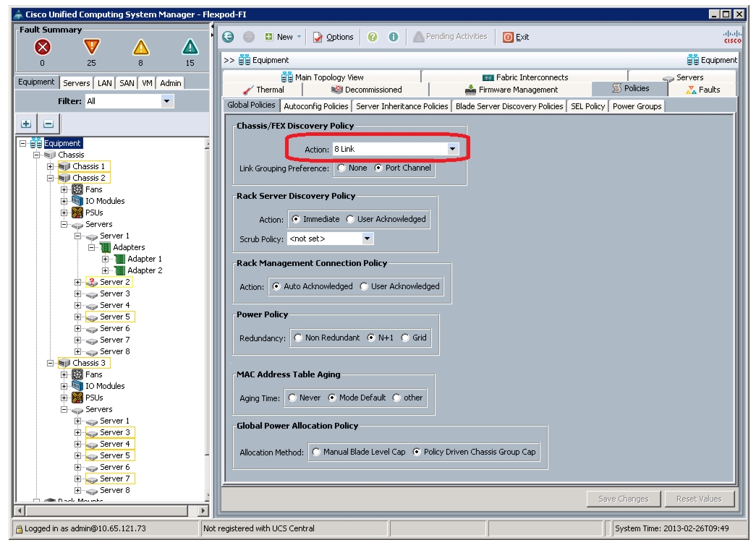Viewport: 756px width, 545px height.
Task: Select Grid power redundancy
Action: click(405, 338)
